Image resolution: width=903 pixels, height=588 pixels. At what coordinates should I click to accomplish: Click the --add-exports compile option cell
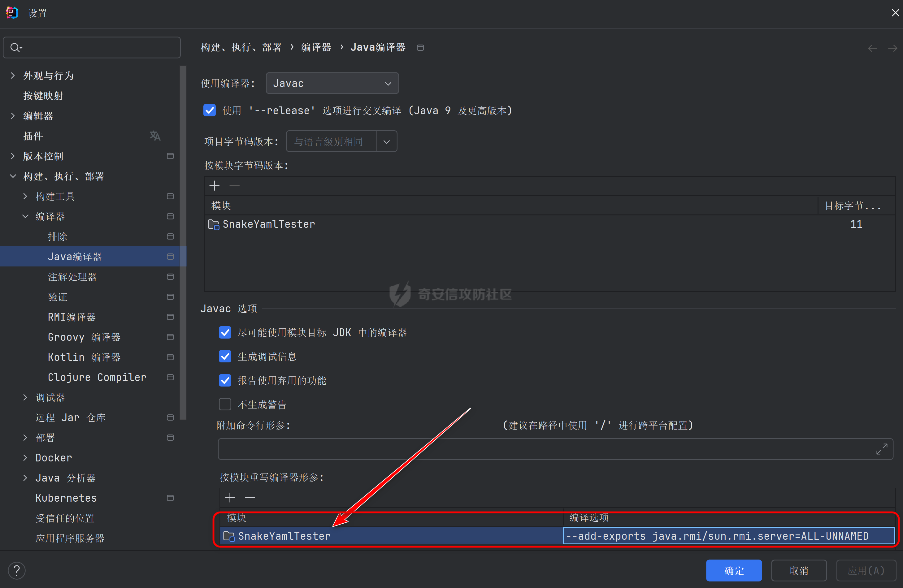click(728, 536)
